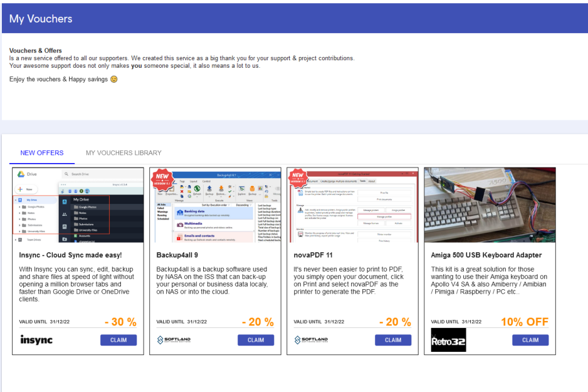
Task: Click the '- 30 %' discount on Insync card
Action: pyautogui.click(x=120, y=322)
